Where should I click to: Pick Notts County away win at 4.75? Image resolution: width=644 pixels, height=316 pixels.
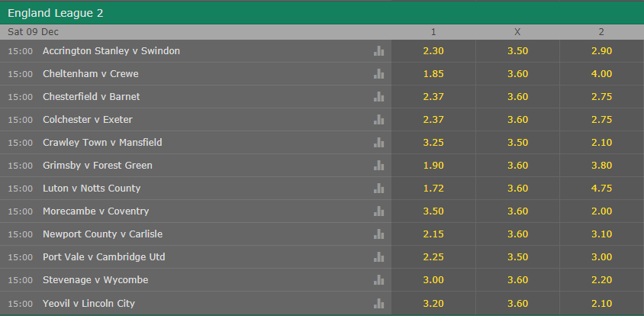[601, 189]
